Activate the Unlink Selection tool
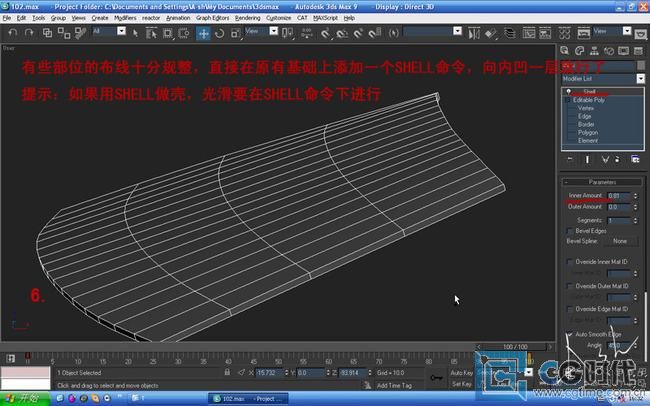The width and height of the screenshot is (650, 406). click(64, 33)
